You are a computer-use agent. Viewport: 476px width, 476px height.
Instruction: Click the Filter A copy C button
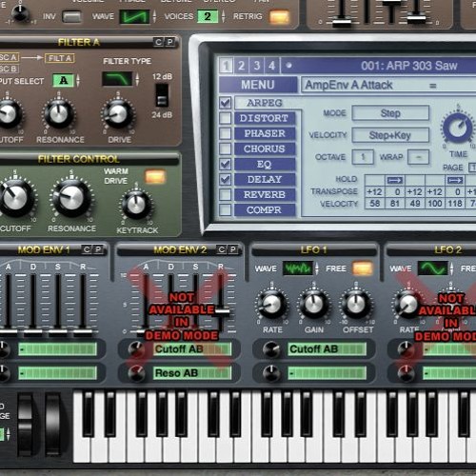click(x=158, y=42)
